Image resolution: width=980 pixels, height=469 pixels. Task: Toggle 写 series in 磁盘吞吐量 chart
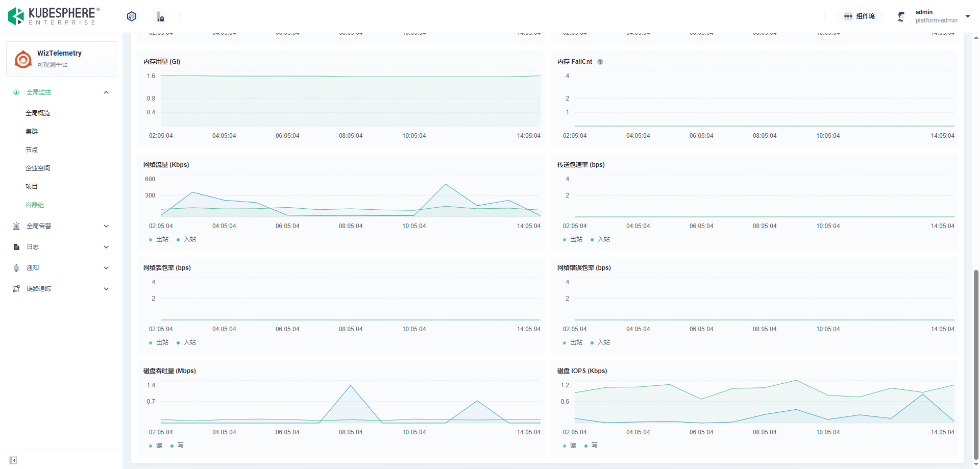point(177,446)
